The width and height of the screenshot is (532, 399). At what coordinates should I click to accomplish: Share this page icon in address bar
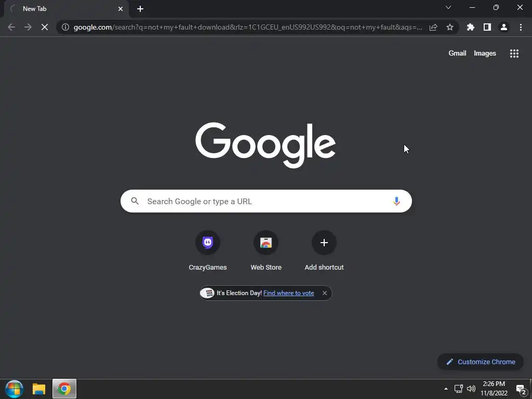point(433,27)
